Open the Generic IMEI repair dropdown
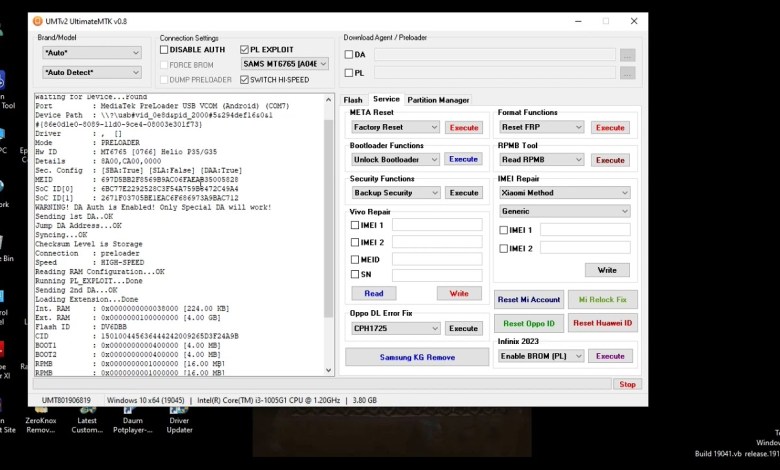Screen dimensions: 780x470 [565, 211]
